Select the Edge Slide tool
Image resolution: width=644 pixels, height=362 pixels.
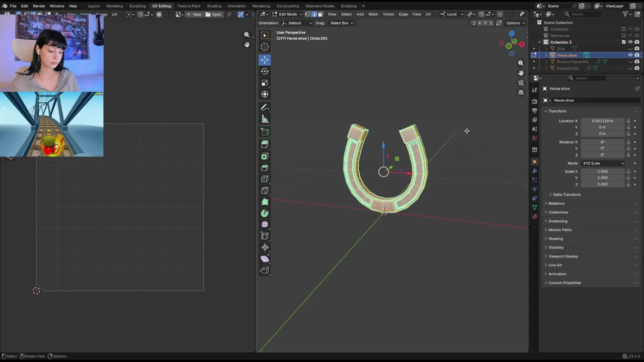point(265,236)
